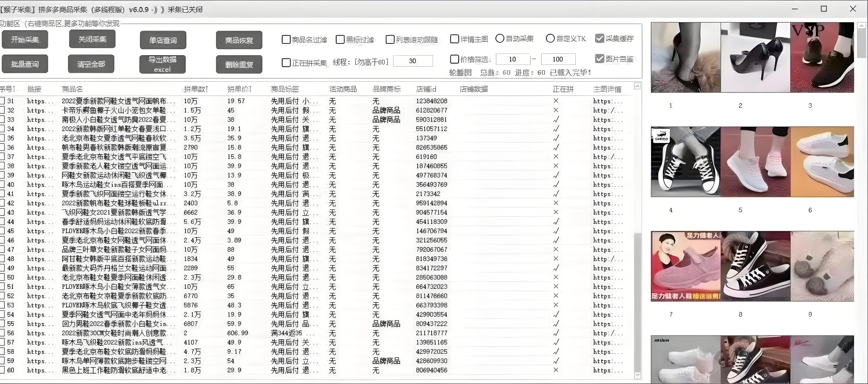This screenshot has width=868, height=384.
Task: Click the table's top scroll-up arrow icon
Action: coord(637,86)
